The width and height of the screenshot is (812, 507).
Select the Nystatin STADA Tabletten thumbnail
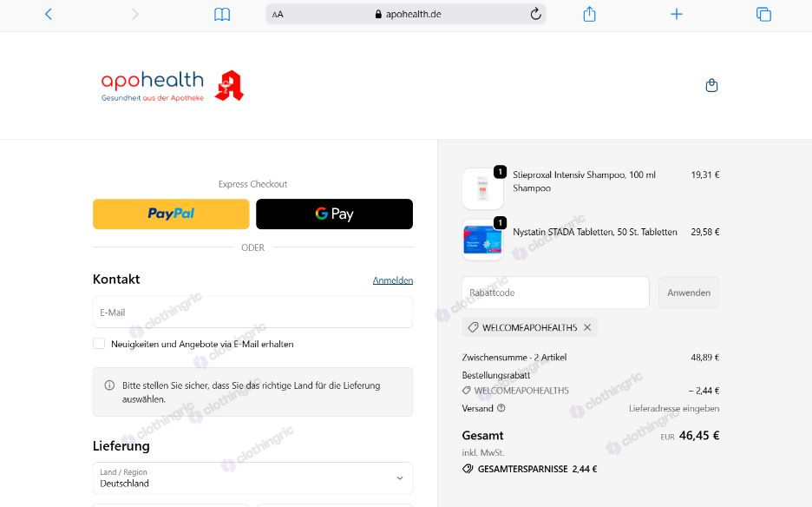[482, 240]
